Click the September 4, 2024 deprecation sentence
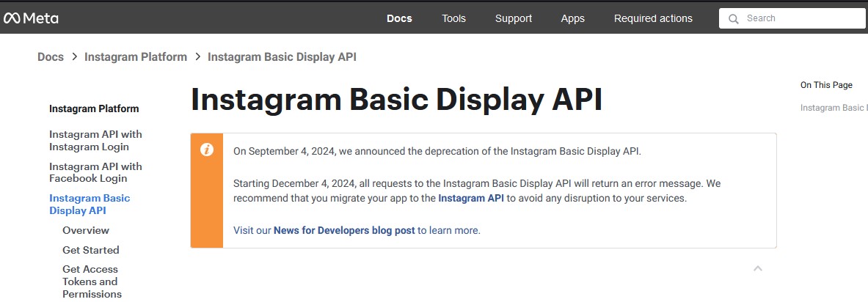 pyautogui.click(x=437, y=152)
